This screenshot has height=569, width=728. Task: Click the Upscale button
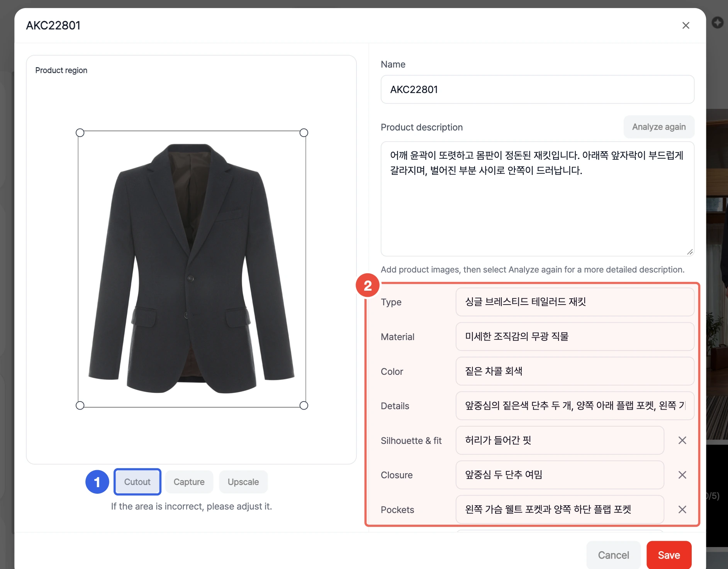pyautogui.click(x=243, y=482)
